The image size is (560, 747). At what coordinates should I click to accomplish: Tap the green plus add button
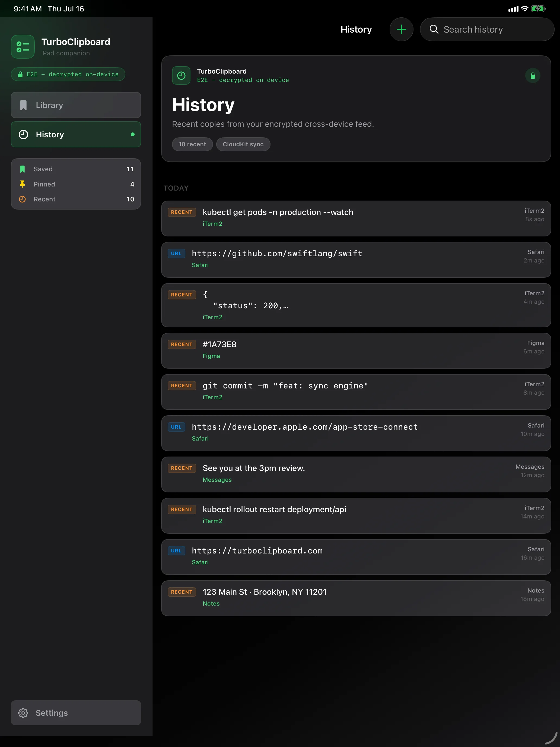pos(401,29)
